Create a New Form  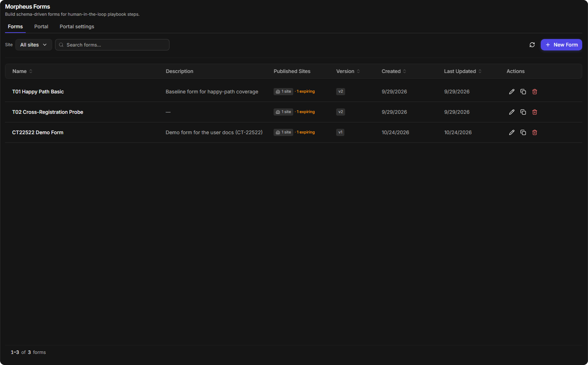click(x=561, y=45)
